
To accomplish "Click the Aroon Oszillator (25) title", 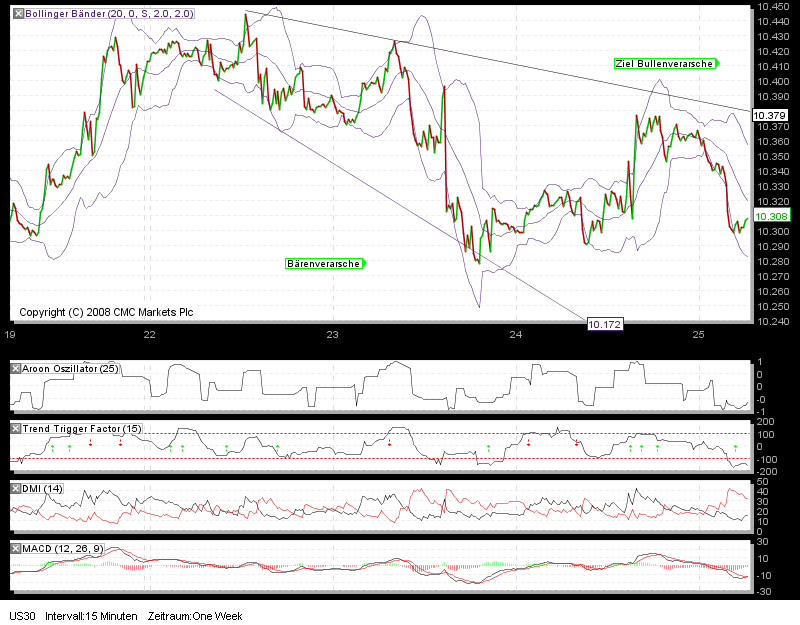I will coord(70,368).
